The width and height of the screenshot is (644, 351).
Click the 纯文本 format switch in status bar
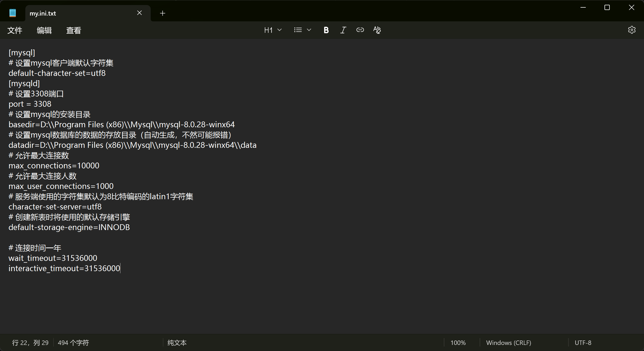(x=177, y=343)
